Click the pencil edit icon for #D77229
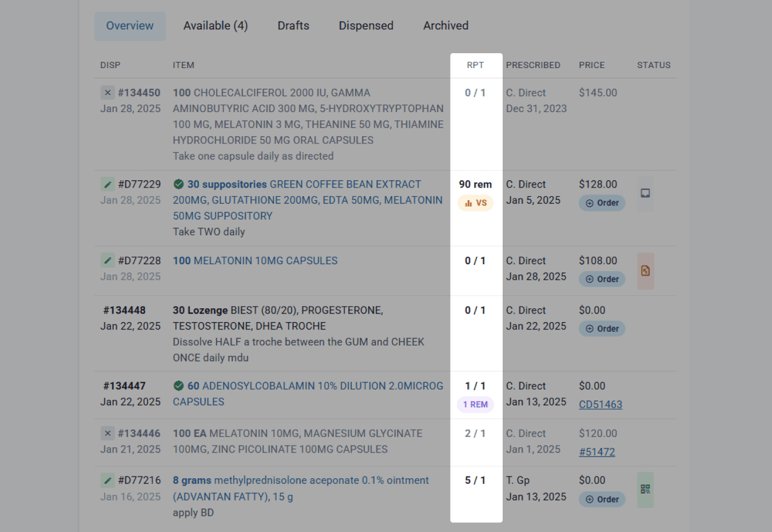Viewport: 772px width, 532px height. click(108, 184)
